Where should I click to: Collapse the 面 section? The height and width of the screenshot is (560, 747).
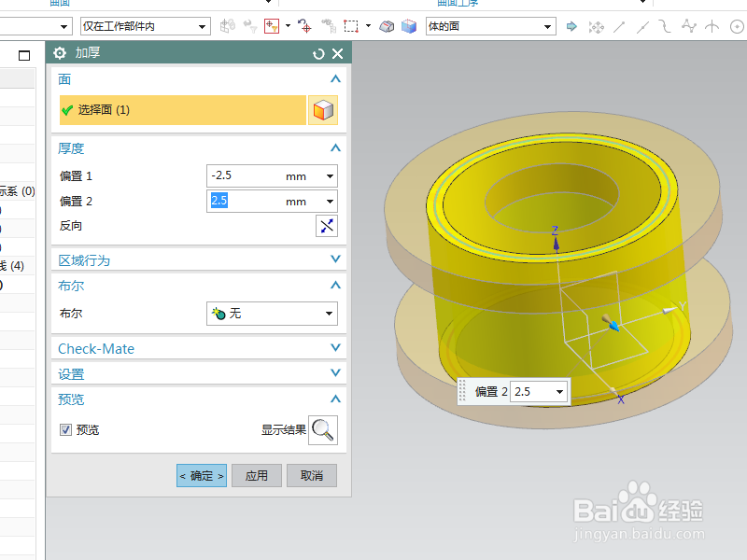tap(335, 79)
